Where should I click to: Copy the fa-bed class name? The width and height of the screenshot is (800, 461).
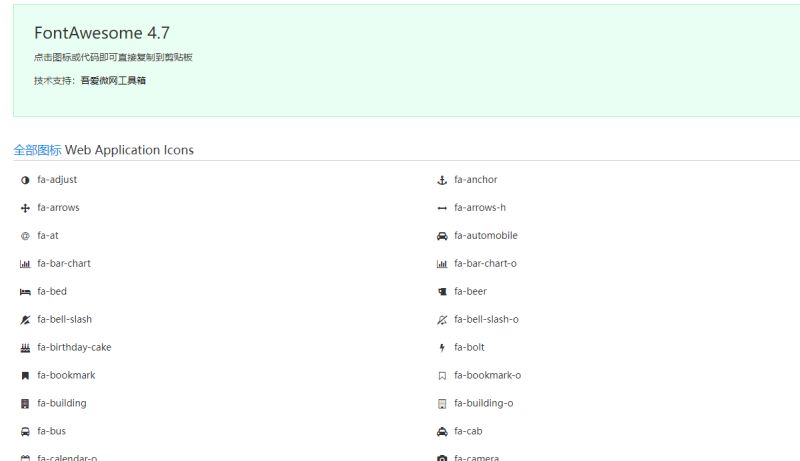[52, 292]
